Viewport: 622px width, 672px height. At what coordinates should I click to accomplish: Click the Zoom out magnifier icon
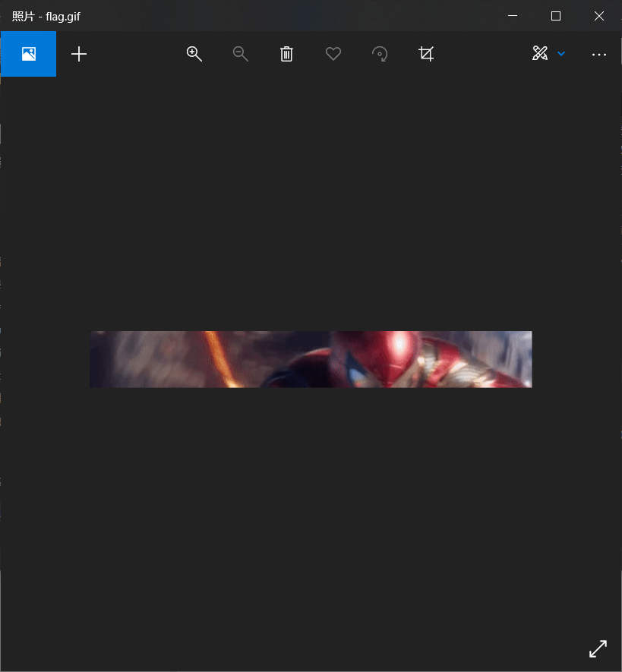[240, 54]
